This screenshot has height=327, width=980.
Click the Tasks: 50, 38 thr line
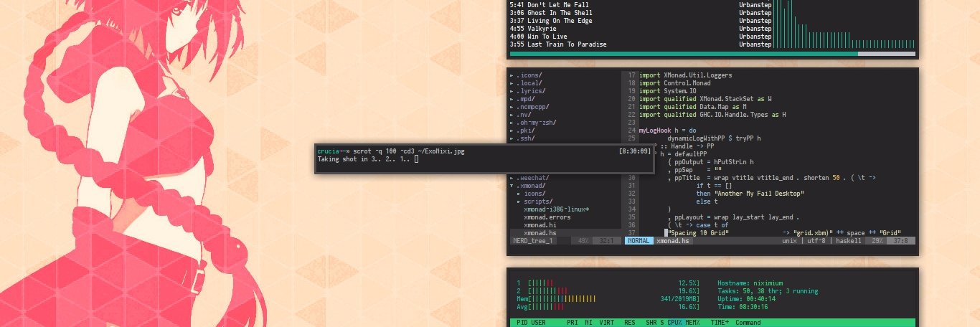click(768, 291)
